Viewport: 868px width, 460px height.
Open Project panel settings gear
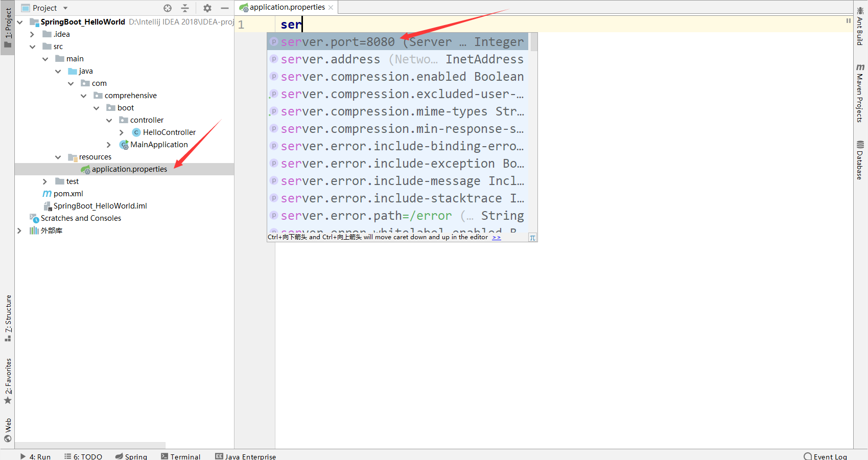207,8
